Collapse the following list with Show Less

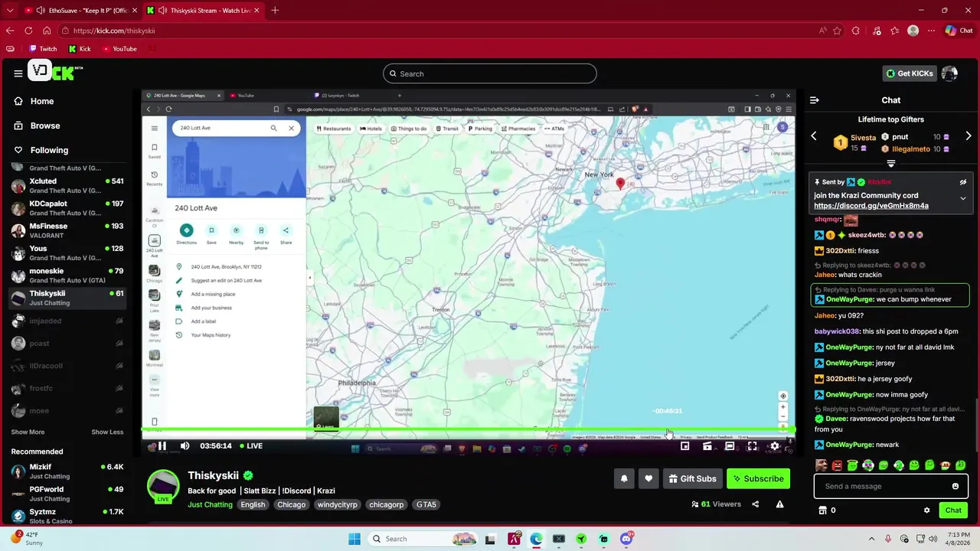pyautogui.click(x=107, y=432)
